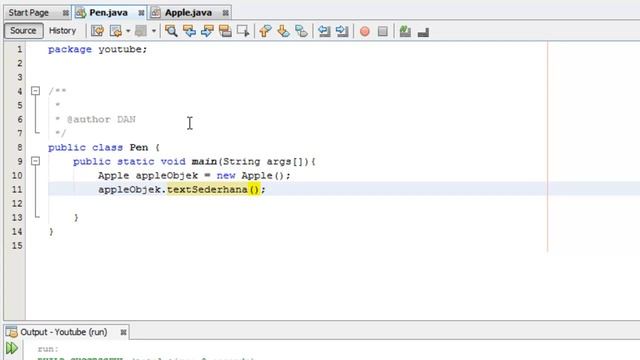Select the Pen.java tab

(x=109, y=13)
